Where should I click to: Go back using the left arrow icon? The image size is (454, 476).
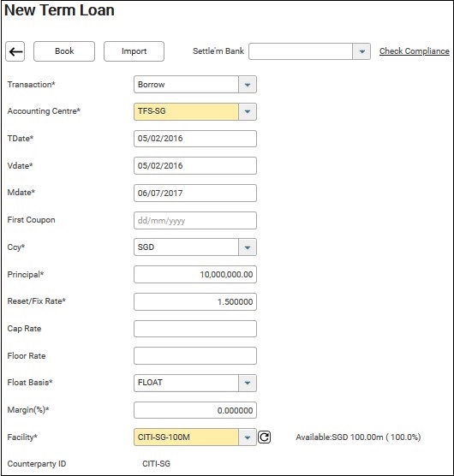point(15,51)
